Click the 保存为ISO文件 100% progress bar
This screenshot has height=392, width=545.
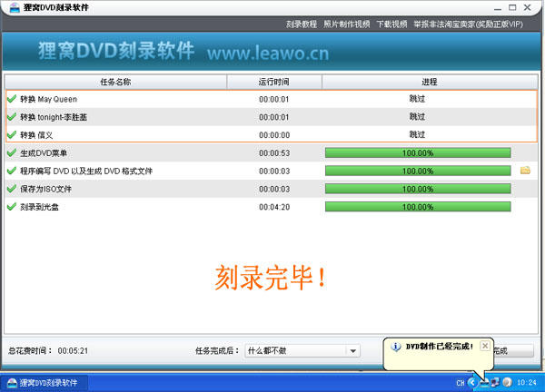coord(418,189)
